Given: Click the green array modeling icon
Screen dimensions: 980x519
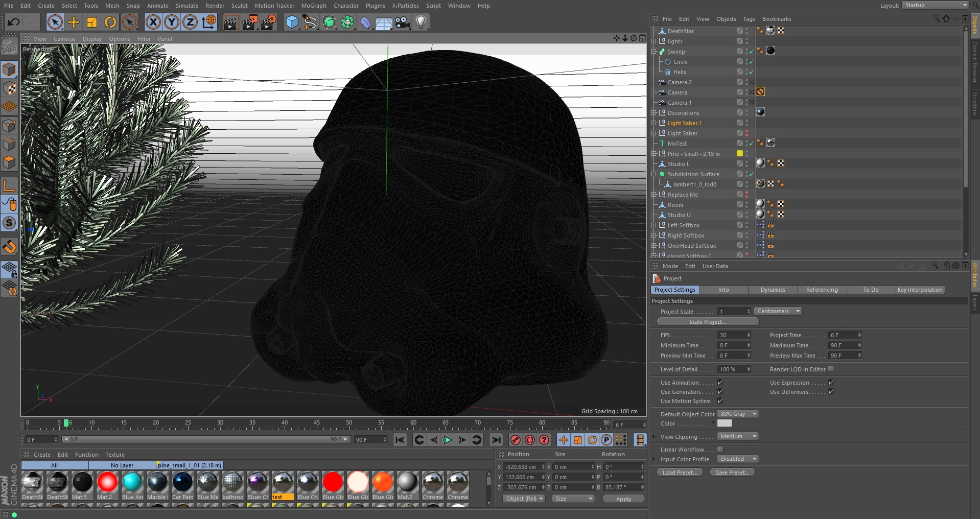Looking at the screenshot, I should point(347,22).
